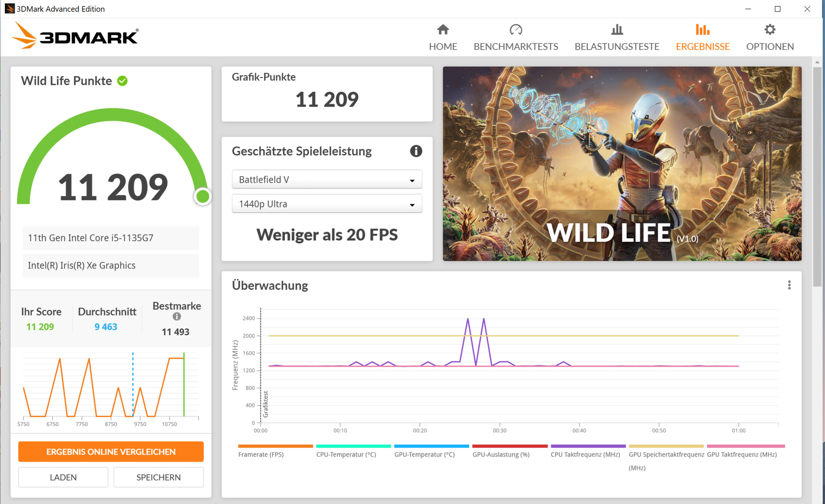Click the green validation checkmark icon

coord(122,81)
